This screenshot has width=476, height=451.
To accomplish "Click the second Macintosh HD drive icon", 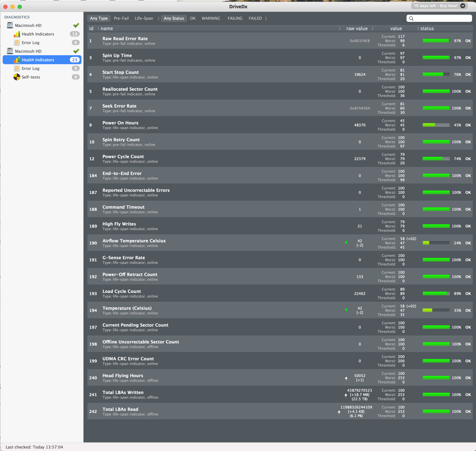I will (x=10, y=51).
